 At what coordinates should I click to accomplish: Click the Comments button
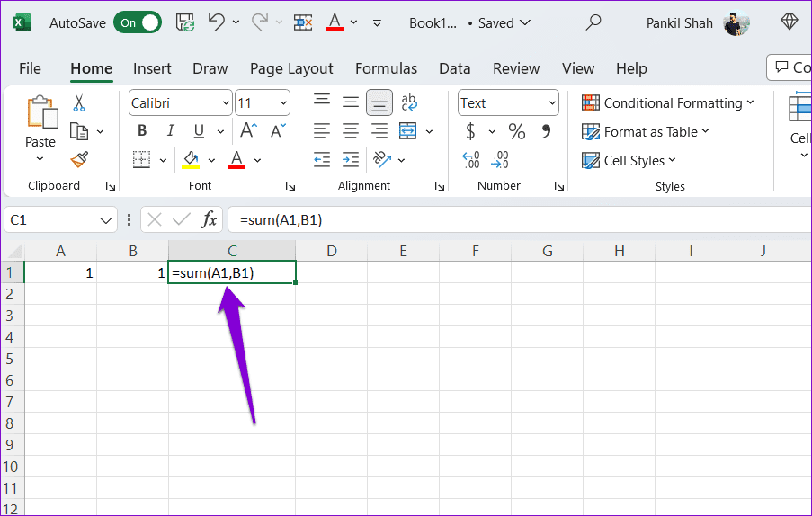[790, 67]
